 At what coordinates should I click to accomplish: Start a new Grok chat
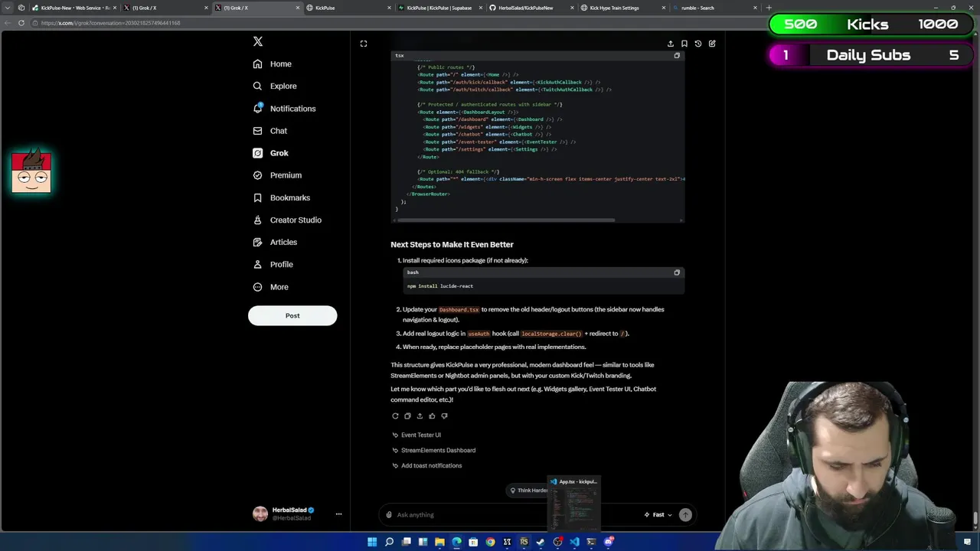point(712,44)
